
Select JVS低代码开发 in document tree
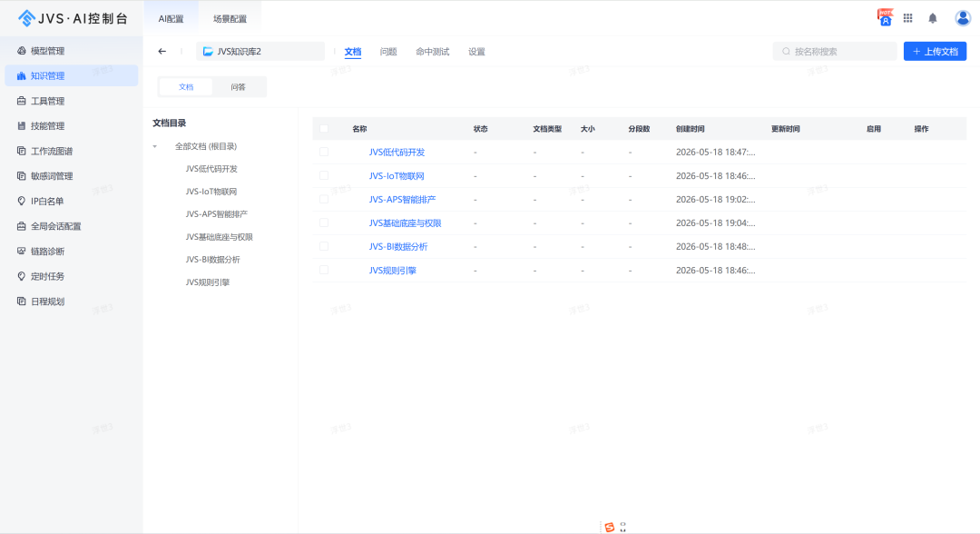pos(211,169)
